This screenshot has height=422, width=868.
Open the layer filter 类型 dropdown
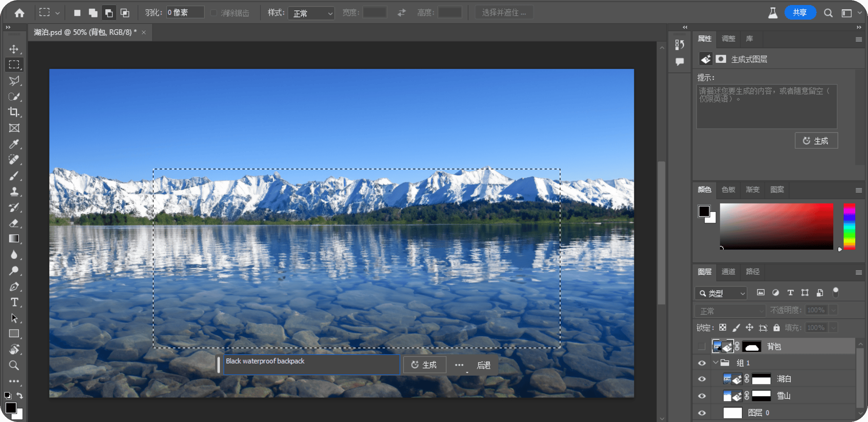coord(721,293)
